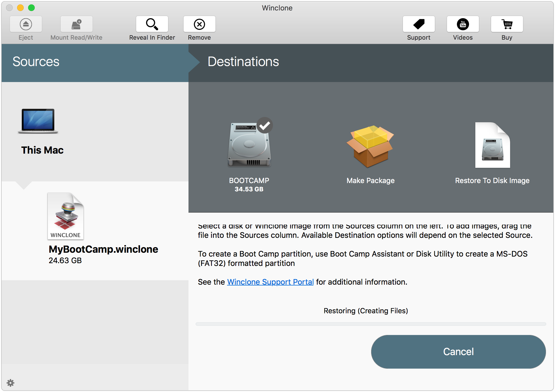Click the yellow minimize window button
This screenshot has width=555, height=392.
20,8
